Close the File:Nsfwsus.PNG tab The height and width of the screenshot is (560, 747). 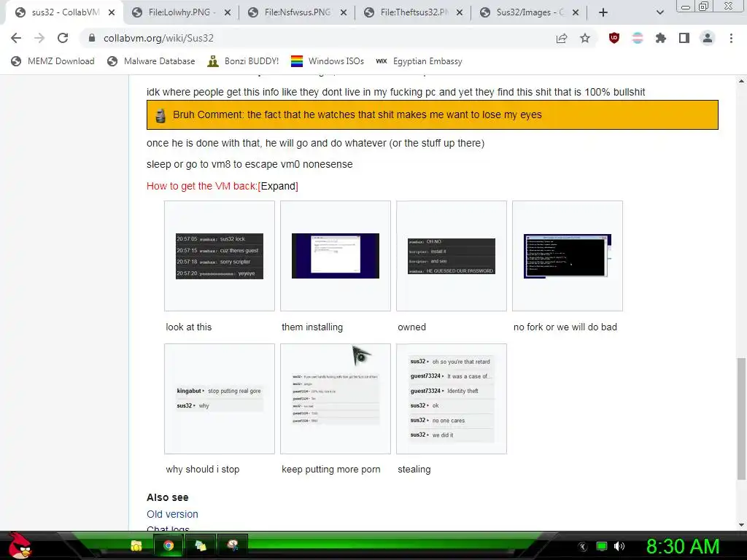coord(344,12)
